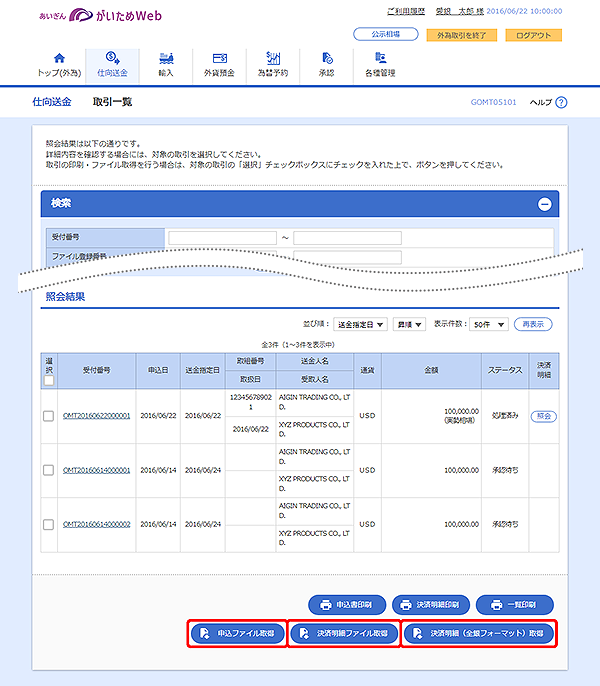Click the 申込ファイル取得 button
The height and width of the screenshot is (686, 600).
click(x=238, y=633)
